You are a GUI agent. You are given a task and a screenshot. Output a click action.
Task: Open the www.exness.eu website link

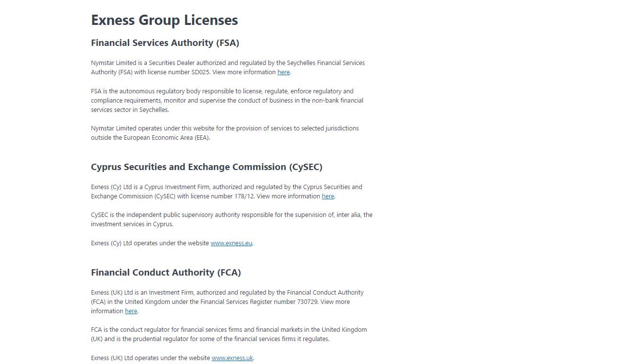(x=231, y=243)
